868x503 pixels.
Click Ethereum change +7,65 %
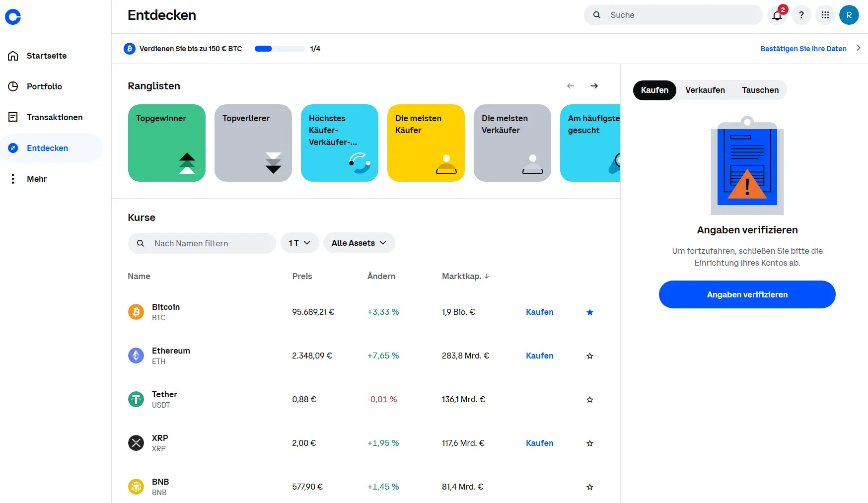tap(383, 356)
